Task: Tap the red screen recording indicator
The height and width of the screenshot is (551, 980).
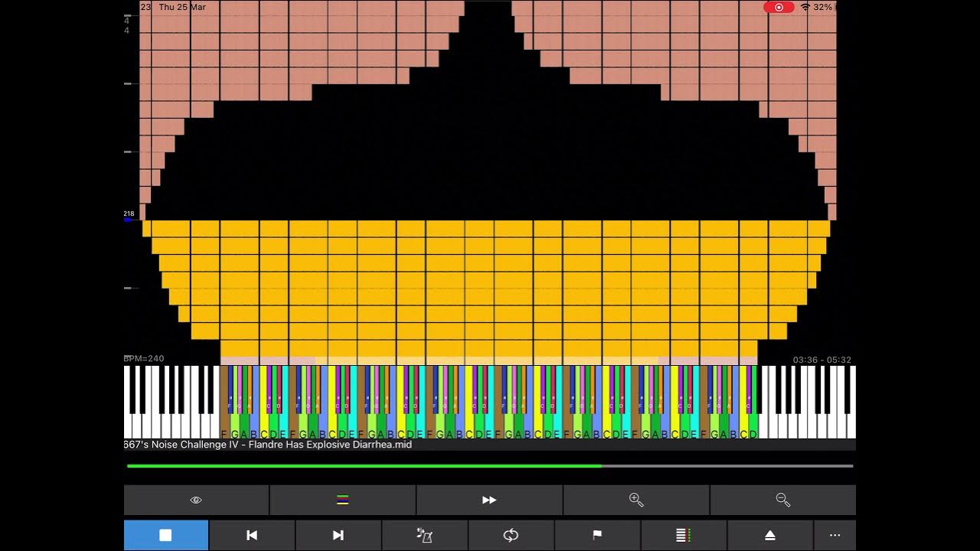Action: pyautogui.click(x=779, y=7)
